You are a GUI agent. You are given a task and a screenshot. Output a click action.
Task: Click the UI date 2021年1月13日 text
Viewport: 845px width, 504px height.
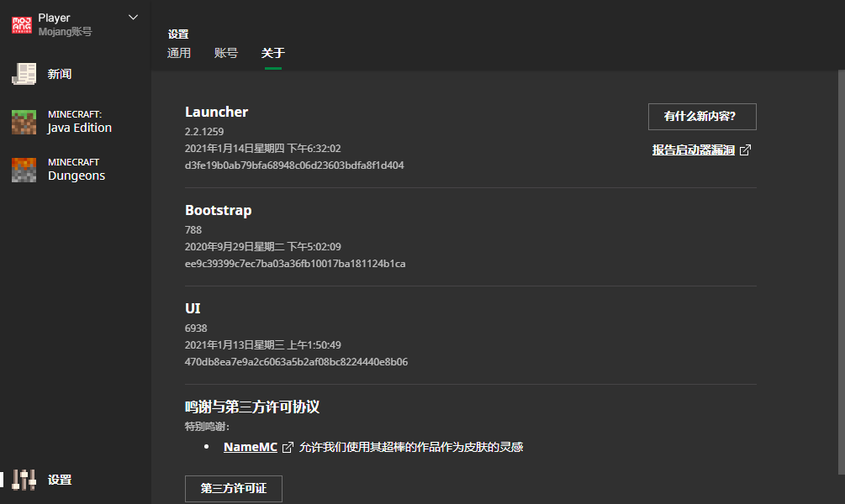(x=263, y=344)
